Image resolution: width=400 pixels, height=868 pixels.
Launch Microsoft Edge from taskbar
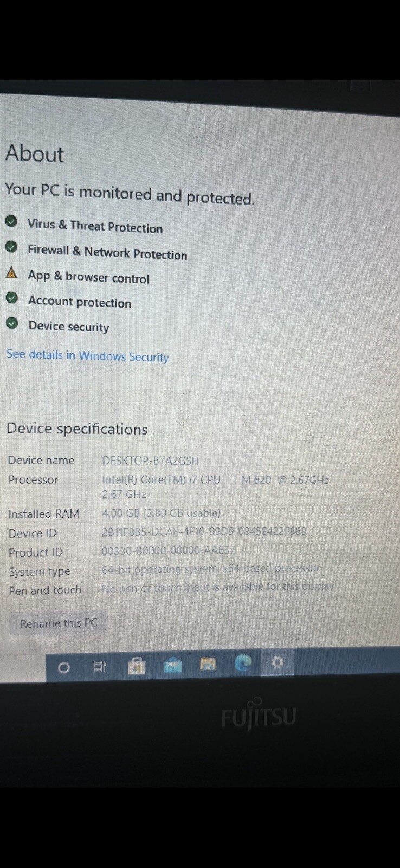(x=243, y=663)
